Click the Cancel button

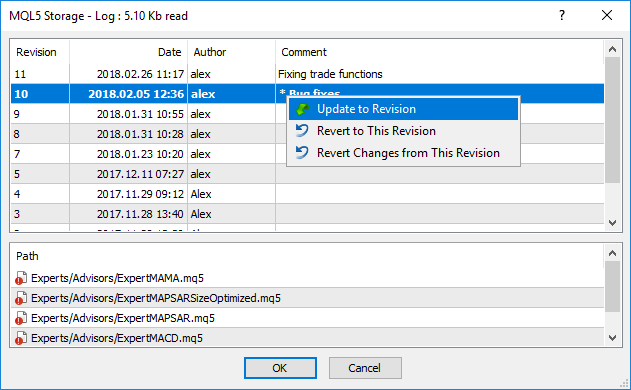coord(365,368)
